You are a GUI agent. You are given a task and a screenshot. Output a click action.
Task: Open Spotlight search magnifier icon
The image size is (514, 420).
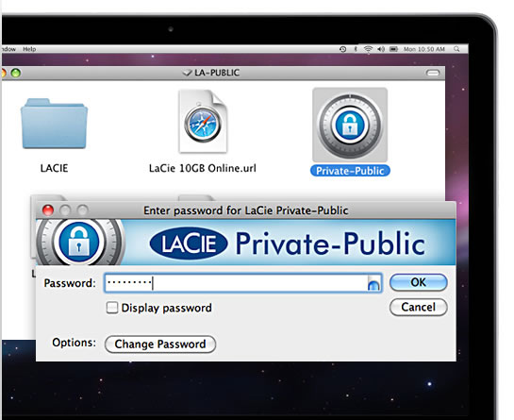(x=456, y=49)
